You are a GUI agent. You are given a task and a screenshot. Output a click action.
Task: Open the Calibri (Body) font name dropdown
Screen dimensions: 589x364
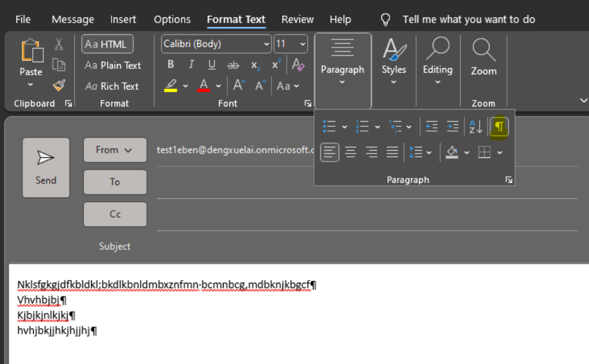(266, 44)
